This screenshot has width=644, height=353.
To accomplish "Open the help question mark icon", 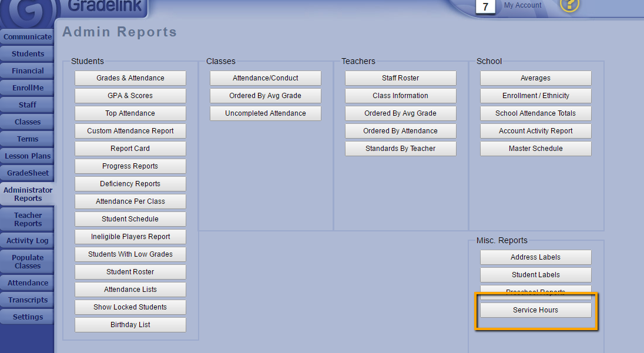I will point(569,5).
